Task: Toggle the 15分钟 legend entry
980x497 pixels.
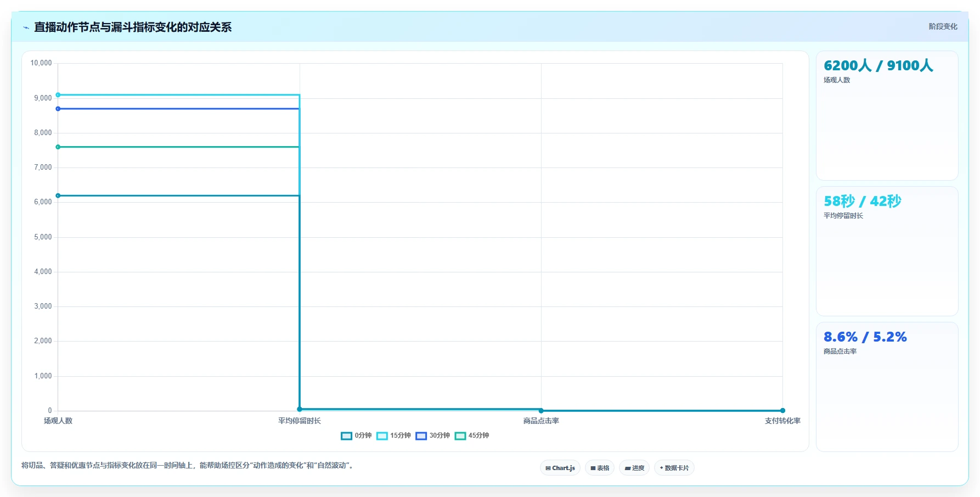Action: (x=393, y=435)
